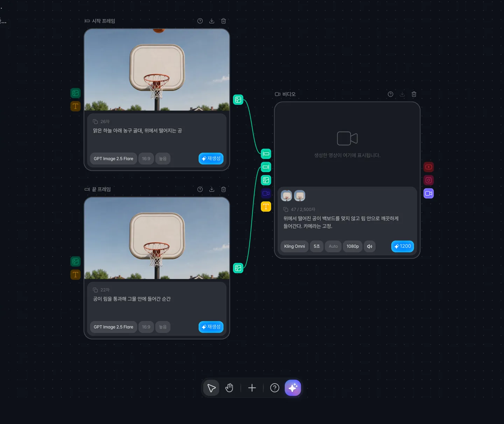
Task: Open the Kling Omni model dropdown
Action: point(294,246)
